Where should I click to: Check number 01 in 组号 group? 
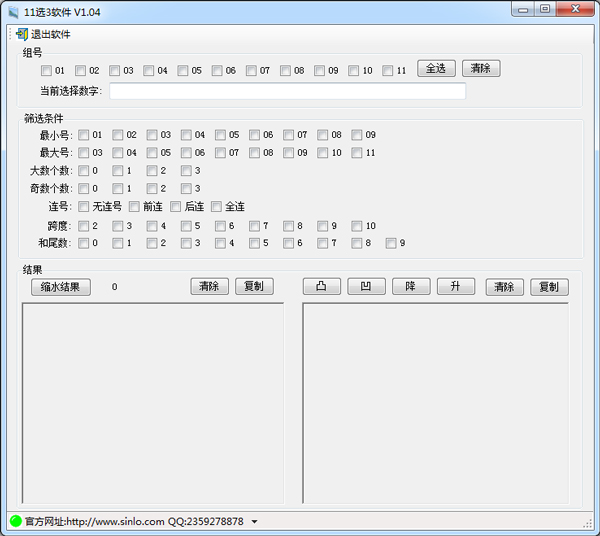pos(47,71)
